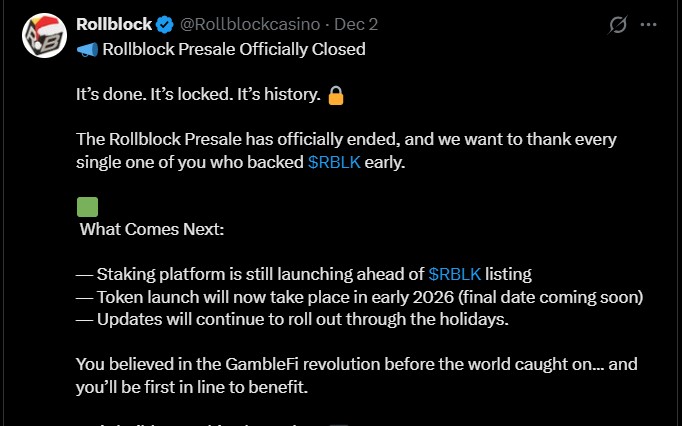Click the megaphone emoji in the headline

pos(85,49)
